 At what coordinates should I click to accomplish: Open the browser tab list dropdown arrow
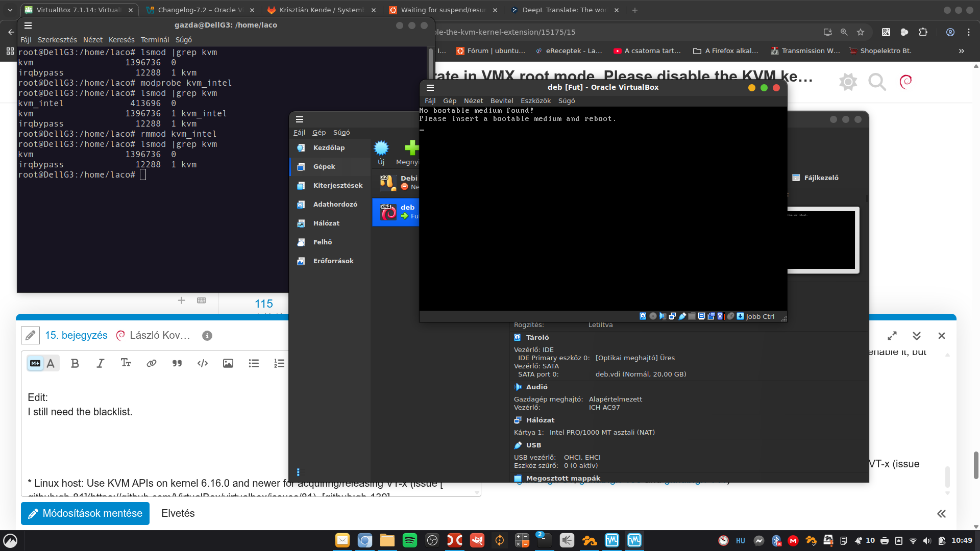coord(10,10)
